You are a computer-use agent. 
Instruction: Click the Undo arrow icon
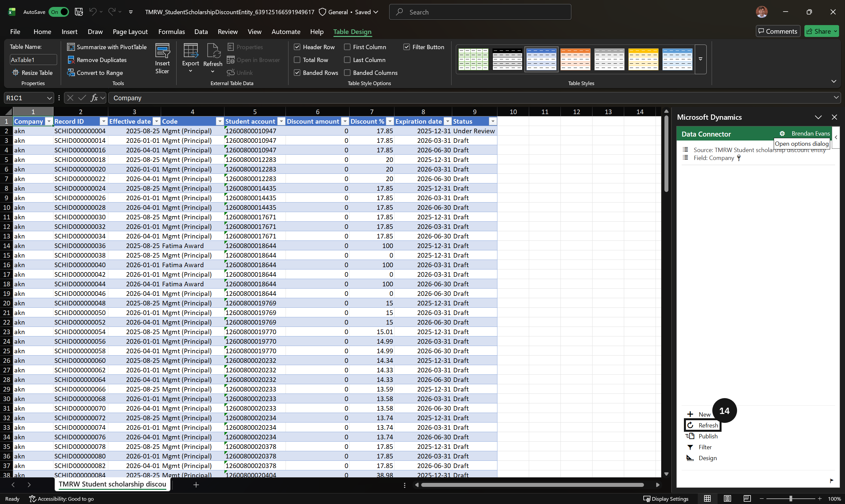pos(92,12)
